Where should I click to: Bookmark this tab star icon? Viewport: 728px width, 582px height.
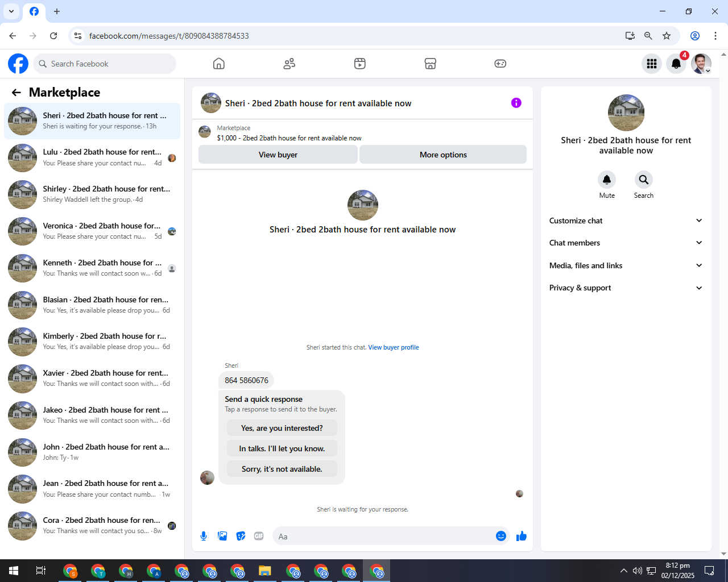click(x=667, y=36)
